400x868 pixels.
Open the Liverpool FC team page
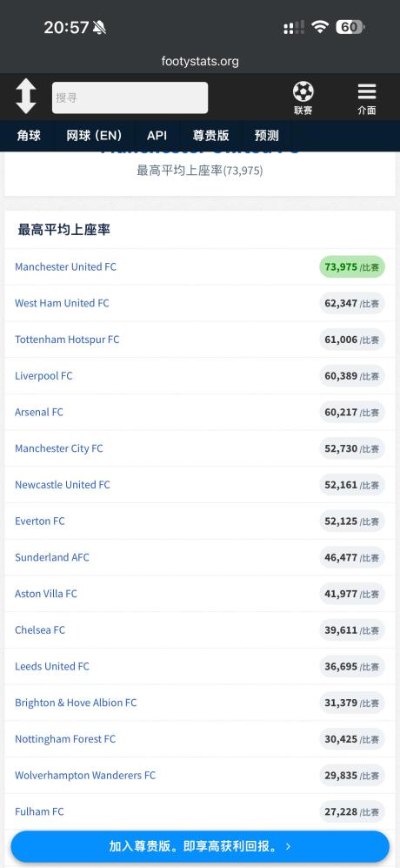tap(43, 376)
